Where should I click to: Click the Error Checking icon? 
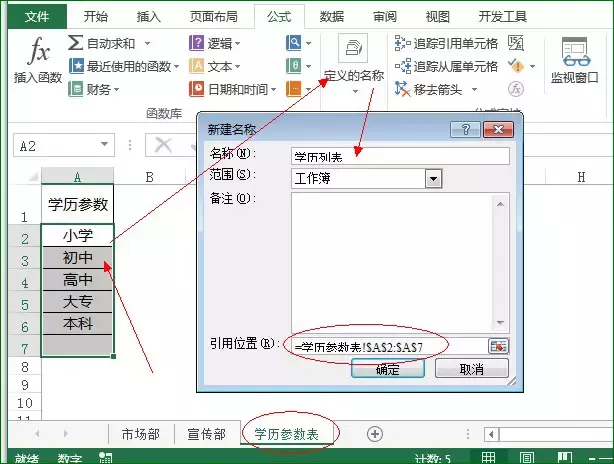516,66
